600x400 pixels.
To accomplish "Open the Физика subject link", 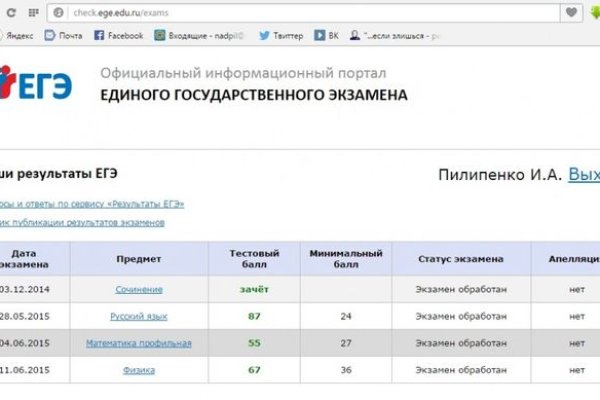I will click(x=139, y=371).
